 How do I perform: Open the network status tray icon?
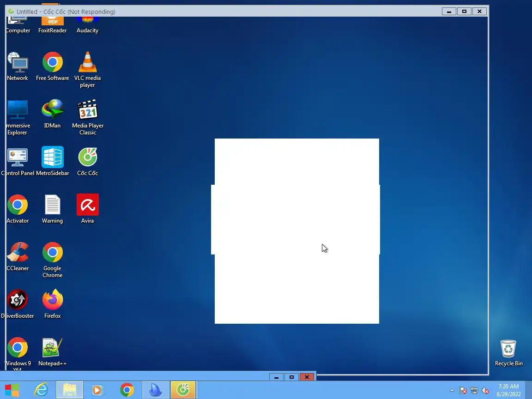[x=474, y=391]
